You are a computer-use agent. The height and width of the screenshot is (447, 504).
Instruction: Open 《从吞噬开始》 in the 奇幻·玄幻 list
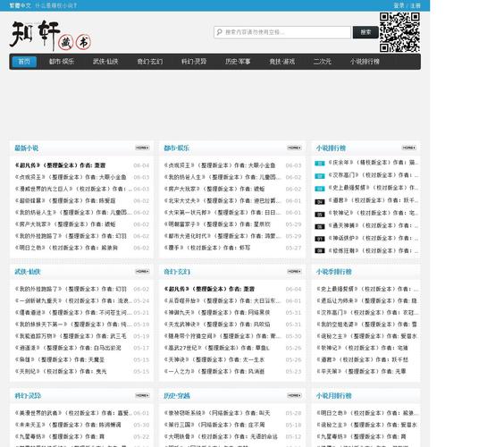(223, 301)
